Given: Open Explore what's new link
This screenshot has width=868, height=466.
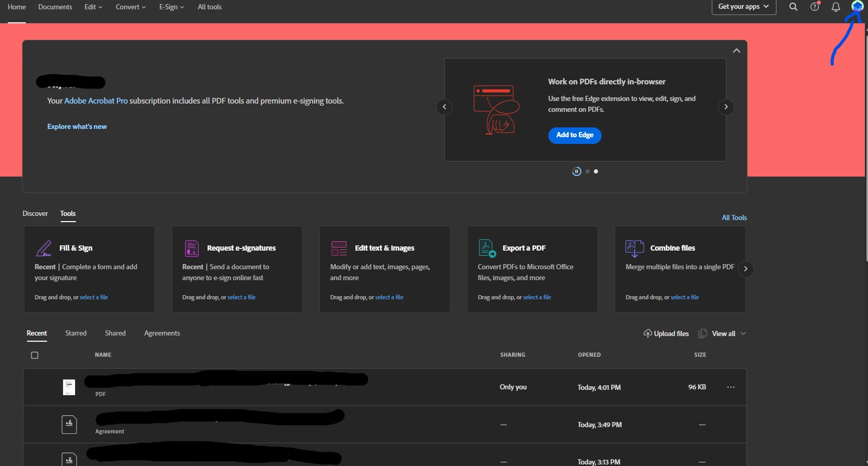Looking at the screenshot, I should click(x=77, y=127).
